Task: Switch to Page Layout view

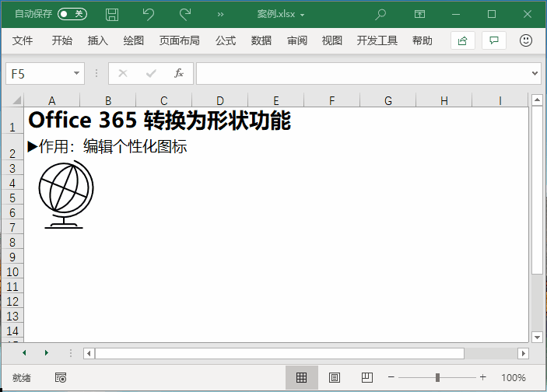Action: (x=335, y=377)
